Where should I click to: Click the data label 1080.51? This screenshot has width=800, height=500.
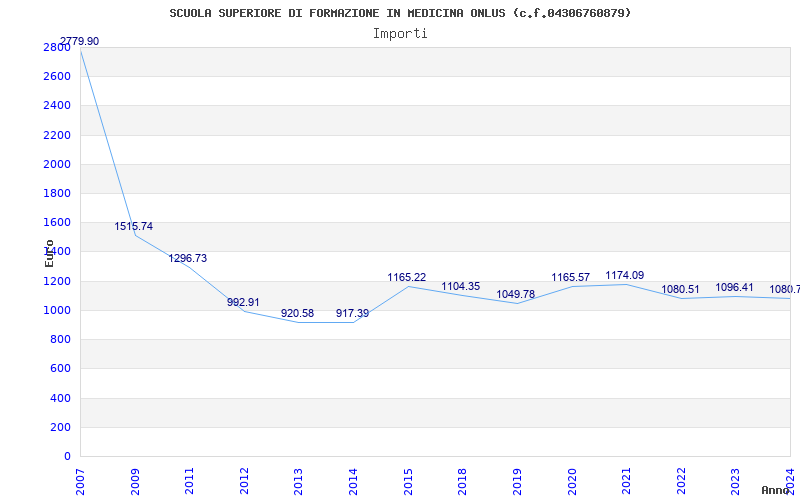click(681, 290)
